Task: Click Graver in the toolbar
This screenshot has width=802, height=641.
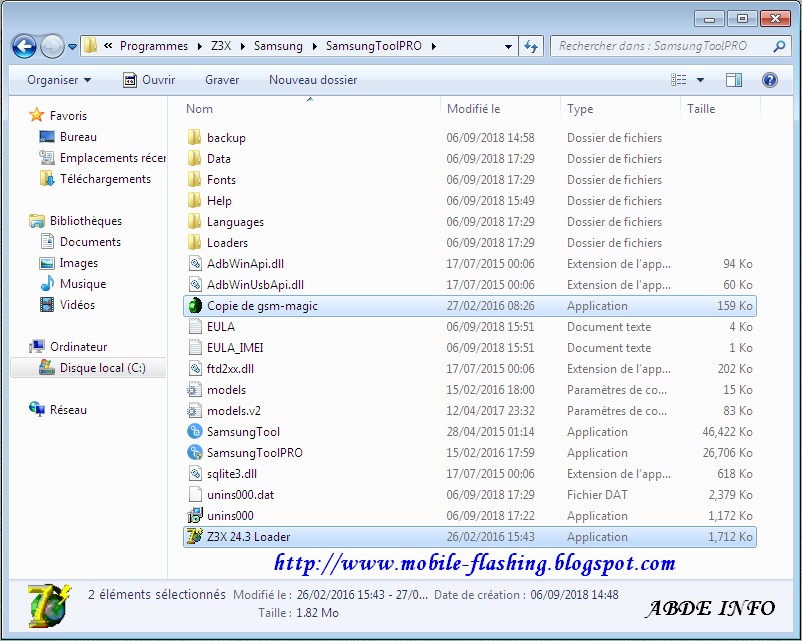Action: tap(222, 80)
